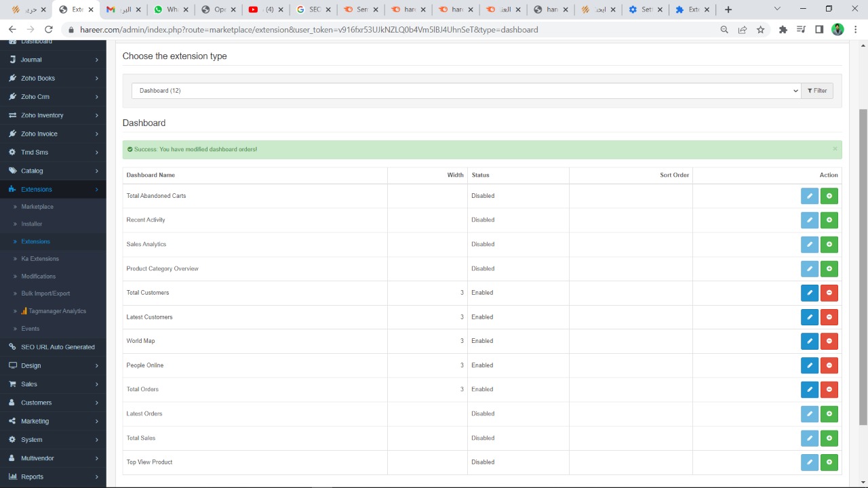Expand the Reports sidebar menu
Image resolution: width=868 pixels, height=488 pixels.
point(53,476)
